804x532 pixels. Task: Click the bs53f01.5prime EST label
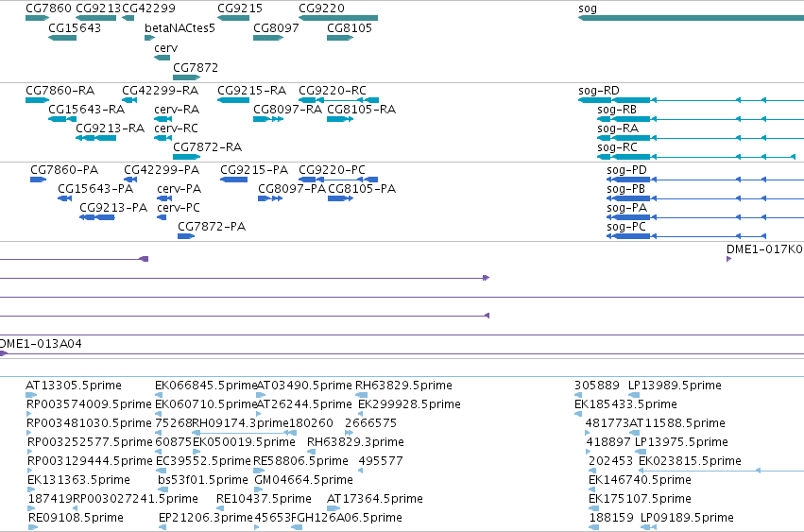(203, 481)
